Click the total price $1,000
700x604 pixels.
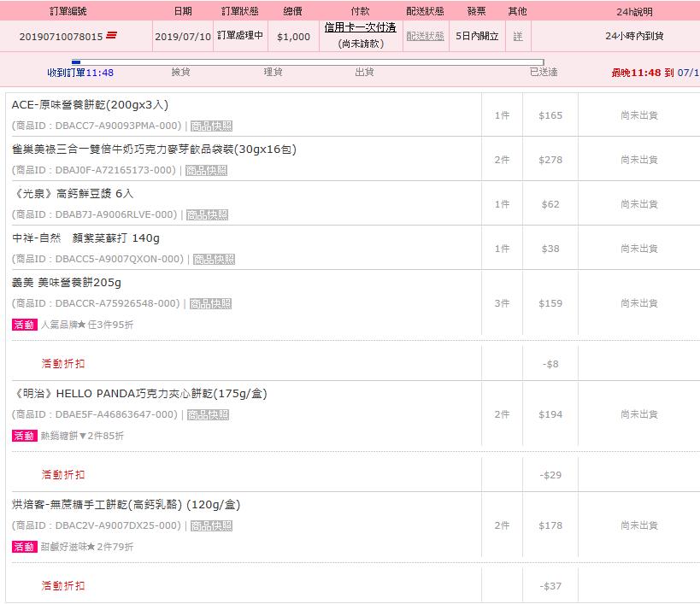coord(293,37)
